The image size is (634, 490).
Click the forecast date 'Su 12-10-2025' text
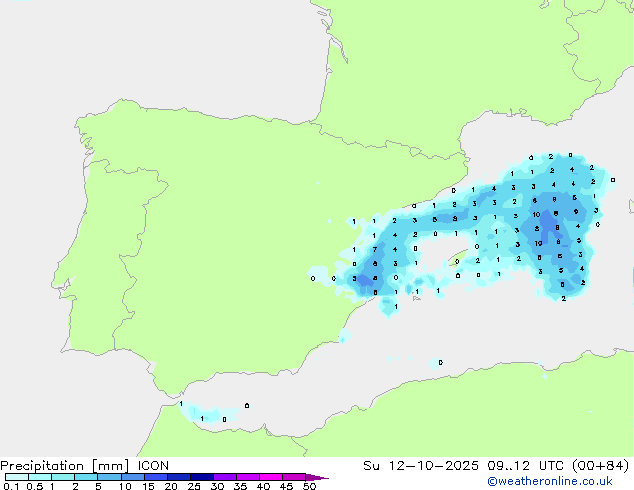[x=421, y=466]
